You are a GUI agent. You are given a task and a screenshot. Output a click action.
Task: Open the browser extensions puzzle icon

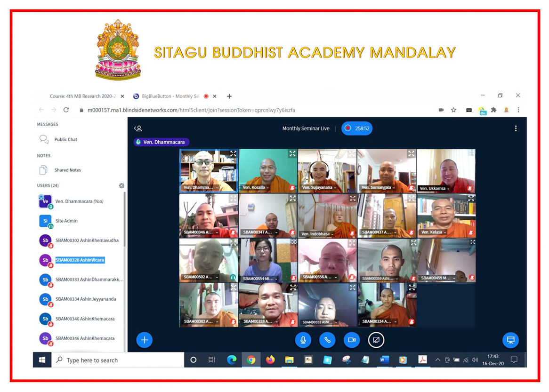(x=494, y=110)
